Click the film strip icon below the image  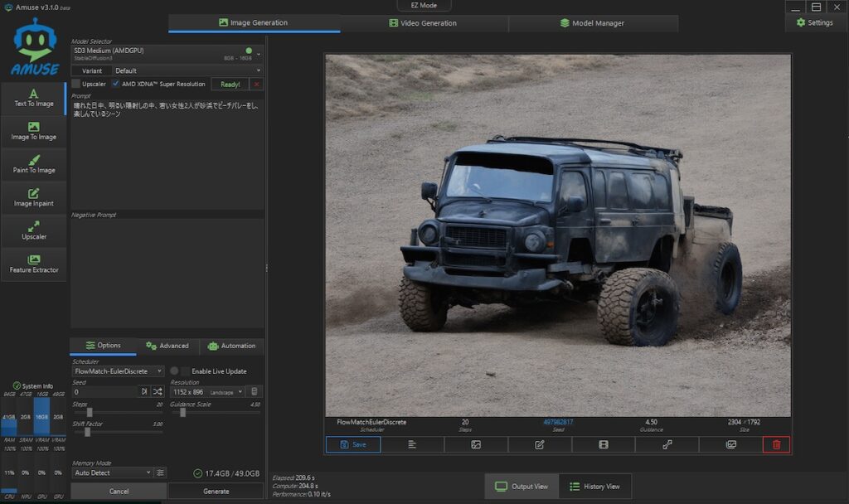[x=604, y=444]
